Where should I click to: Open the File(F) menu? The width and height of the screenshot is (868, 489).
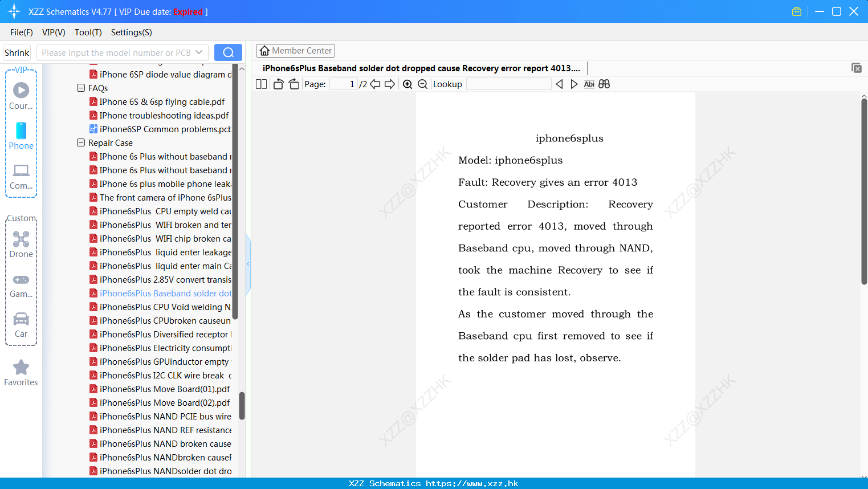pos(22,32)
